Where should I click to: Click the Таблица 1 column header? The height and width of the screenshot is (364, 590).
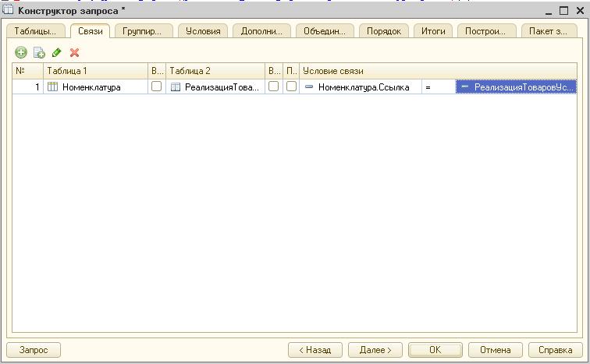pyautogui.click(x=95, y=71)
